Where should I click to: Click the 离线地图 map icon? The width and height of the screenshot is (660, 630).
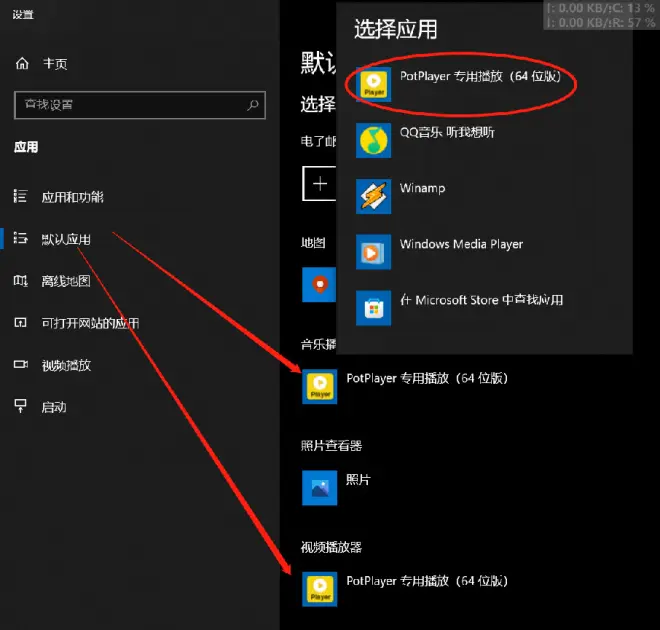coord(20,280)
